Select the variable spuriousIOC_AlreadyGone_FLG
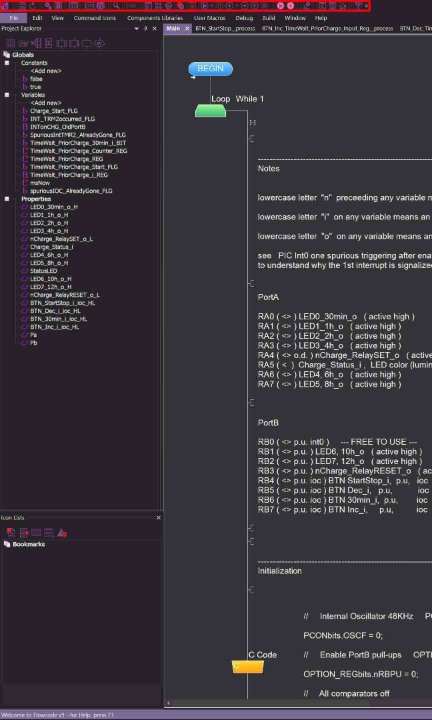The height and width of the screenshot is (720, 432). coord(71,191)
